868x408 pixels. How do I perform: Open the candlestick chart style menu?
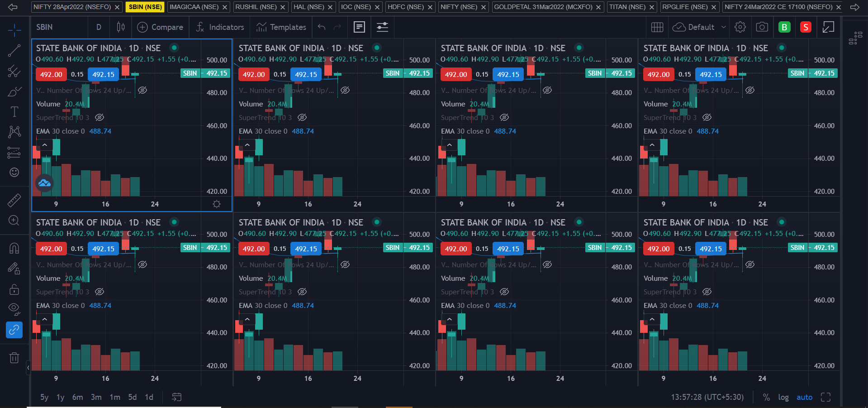click(121, 27)
